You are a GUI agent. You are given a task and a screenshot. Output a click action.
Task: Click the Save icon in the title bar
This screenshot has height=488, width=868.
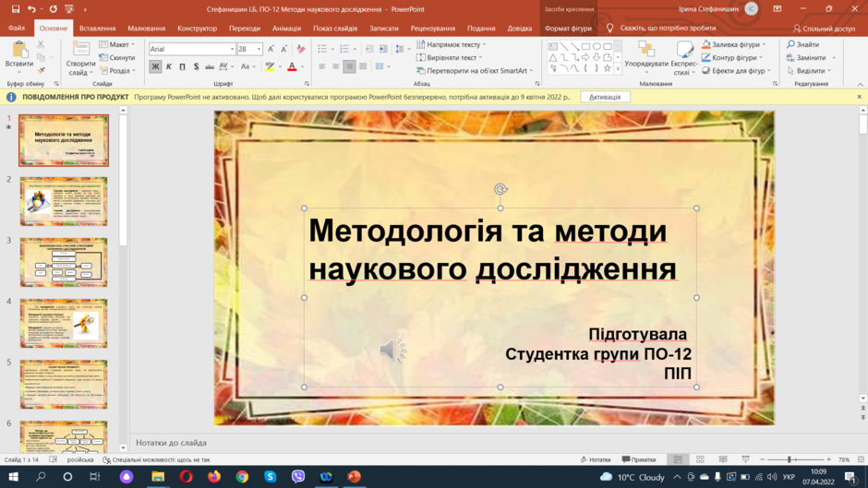tap(16, 9)
